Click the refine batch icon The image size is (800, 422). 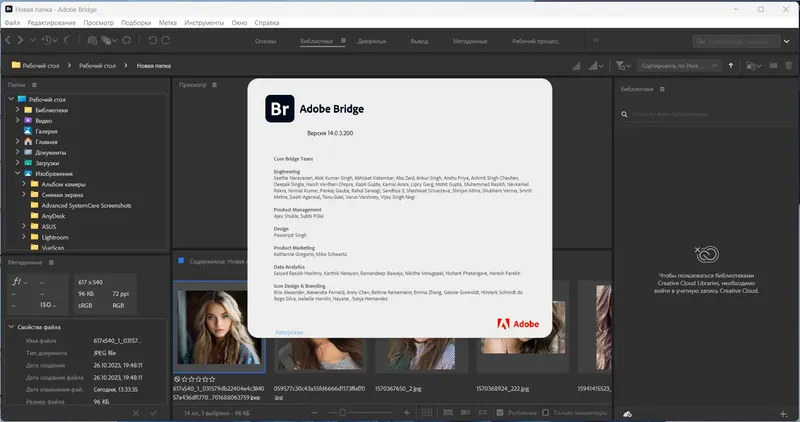point(107,40)
